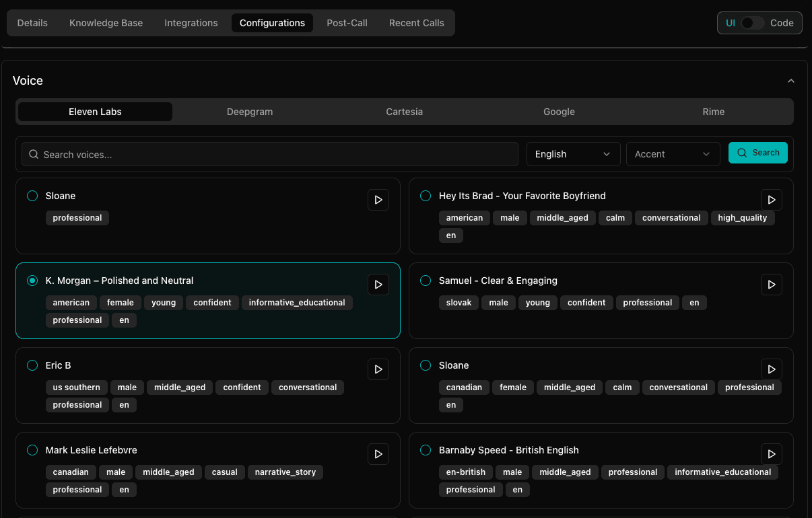812x518 pixels.
Task: Select the Samuel - Clear & Engaging voice
Action: (x=425, y=281)
